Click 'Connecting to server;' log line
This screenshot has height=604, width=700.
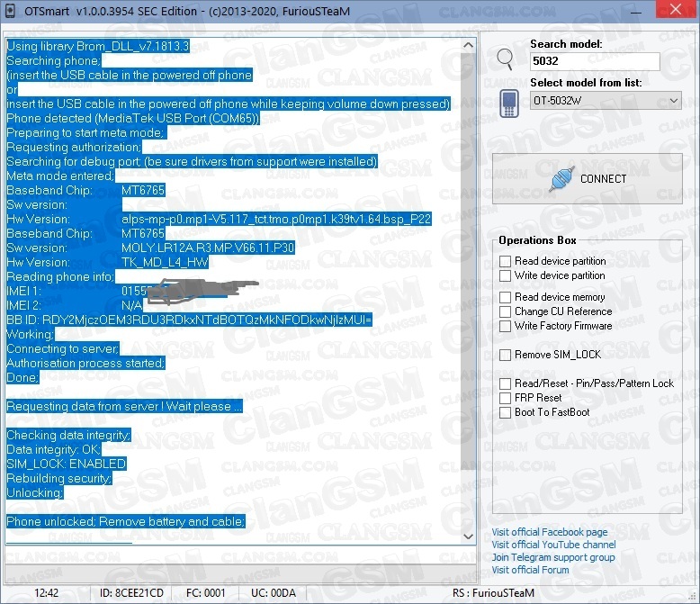coord(62,348)
